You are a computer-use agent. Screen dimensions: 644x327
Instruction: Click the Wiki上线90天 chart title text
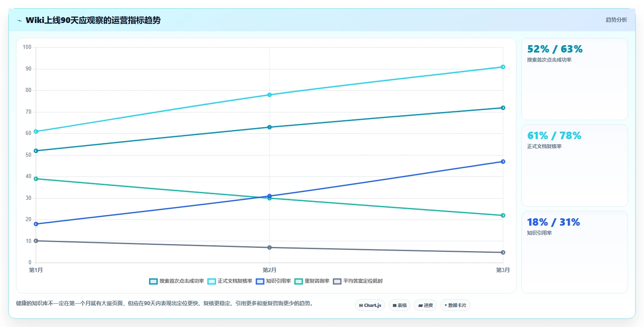pyautogui.click(x=93, y=20)
